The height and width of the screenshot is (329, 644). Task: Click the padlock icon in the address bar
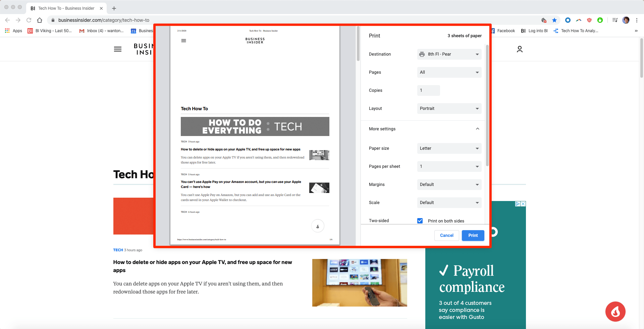pos(53,20)
